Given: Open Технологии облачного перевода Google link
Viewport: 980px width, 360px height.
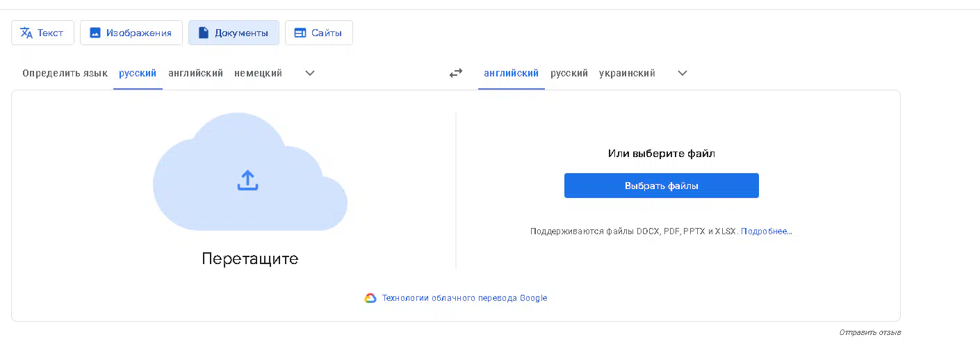Looking at the screenshot, I should click(x=465, y=298).
